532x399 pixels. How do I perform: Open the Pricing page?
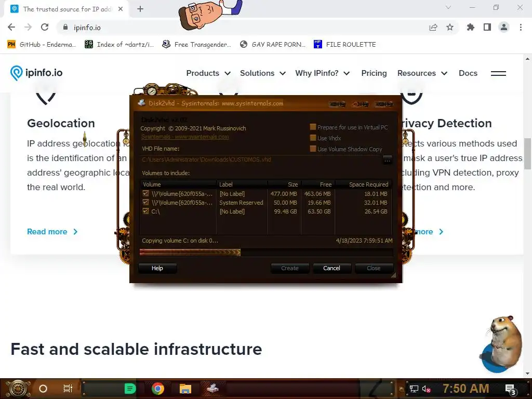(x=374, y=73)
